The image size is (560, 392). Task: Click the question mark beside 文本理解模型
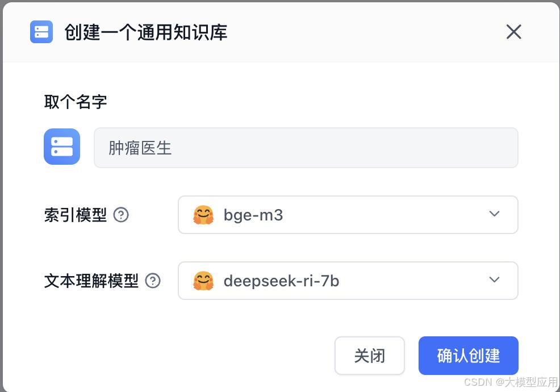click(153, 281)
